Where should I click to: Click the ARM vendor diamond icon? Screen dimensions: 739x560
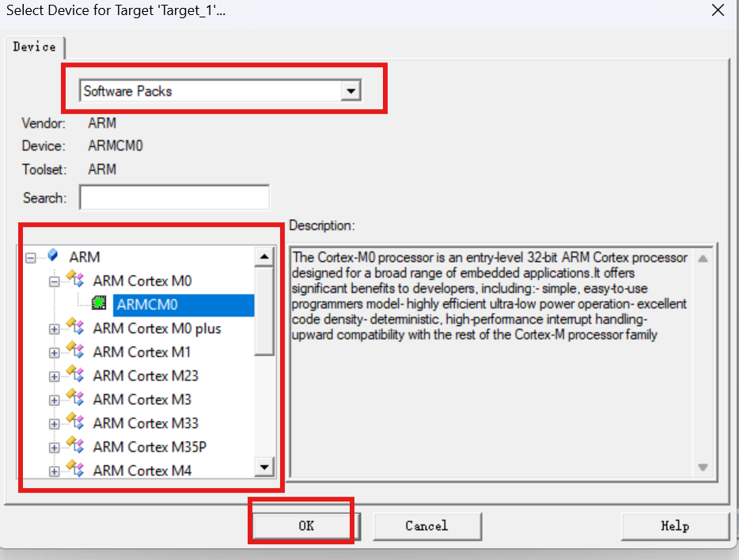point(53,255)
